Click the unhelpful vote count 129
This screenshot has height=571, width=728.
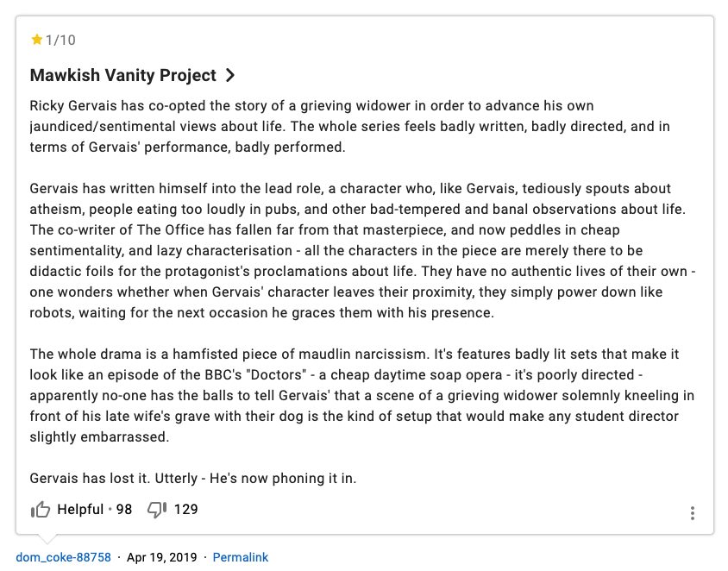(x=185, y=509)
